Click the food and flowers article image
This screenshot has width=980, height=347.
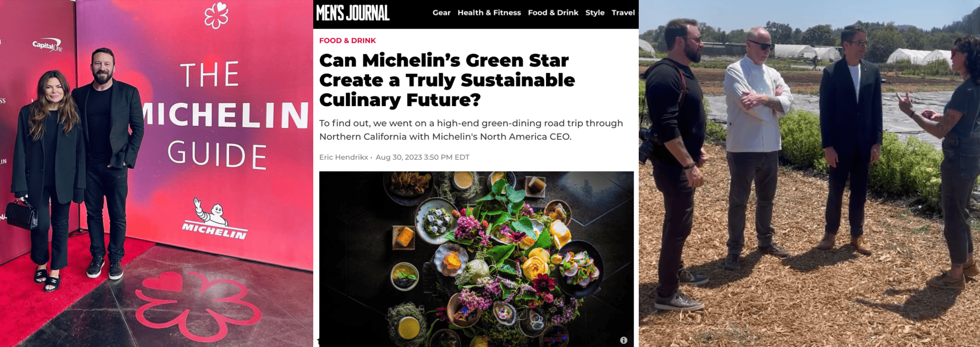click(x=476, y=259)
